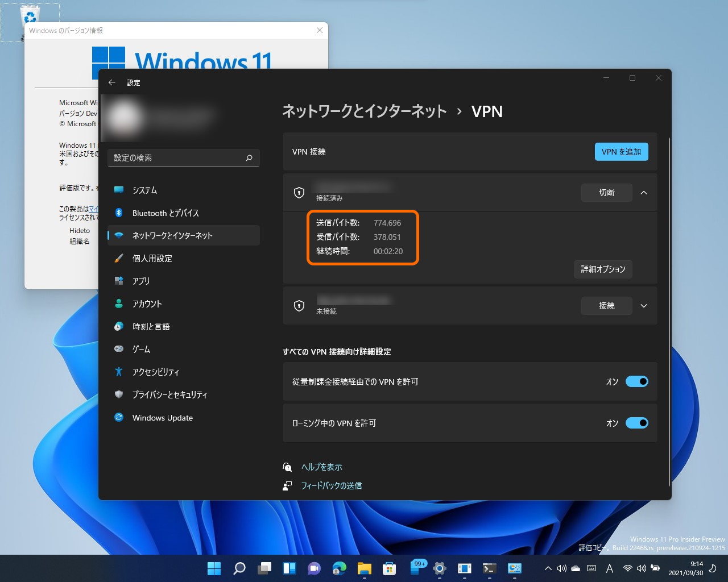Open アカウント settings
The height and width of the screenshot is (582, 728).
click(147, 304)
